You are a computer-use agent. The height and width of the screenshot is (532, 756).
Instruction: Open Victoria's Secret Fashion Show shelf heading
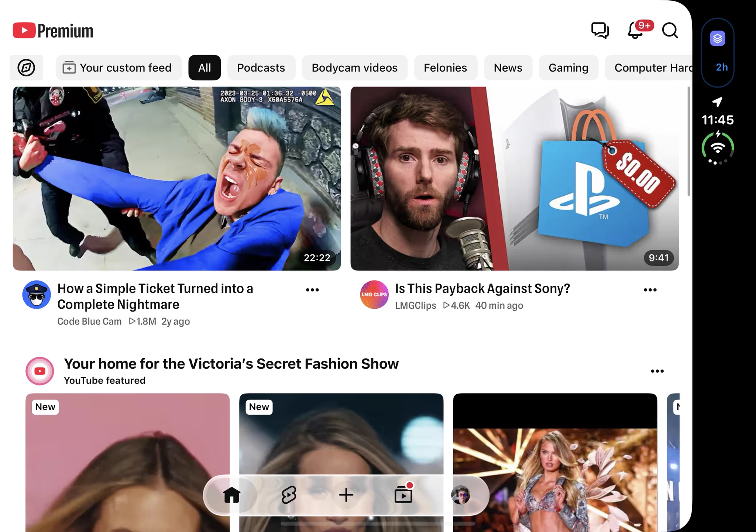coord(231,364)
